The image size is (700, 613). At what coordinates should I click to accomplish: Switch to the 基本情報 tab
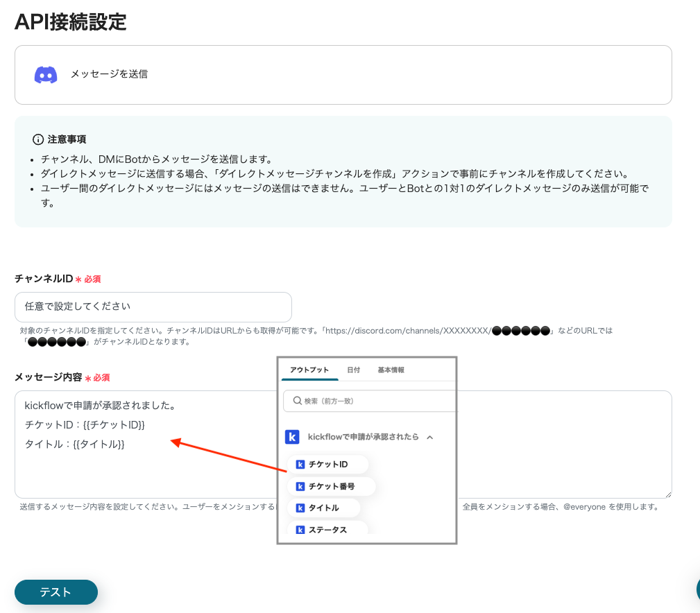(x=391, y=370)
